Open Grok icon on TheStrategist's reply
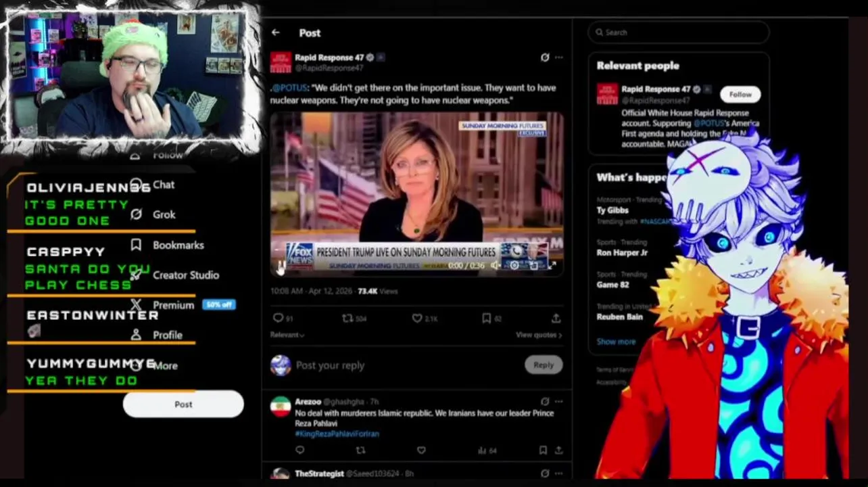Screen dimensions: 868x487 (545, 473)
